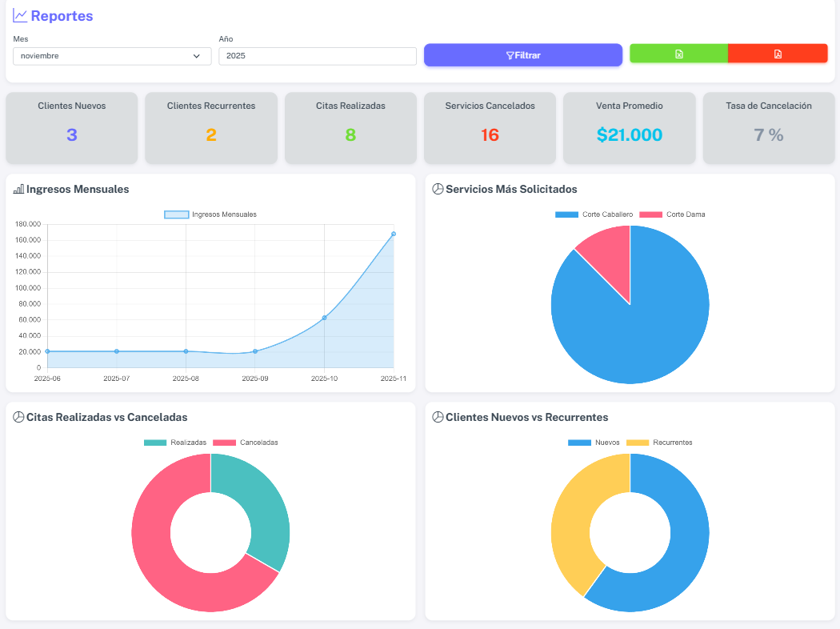
Task: Click pie icon next to Citas Realizadas vs Canceladas
Action: tap(18, 418)
